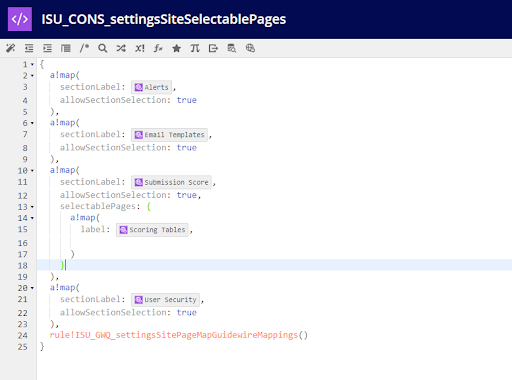
Task: Click the purple icon in Email Templates chip
Action: (139, 135)
